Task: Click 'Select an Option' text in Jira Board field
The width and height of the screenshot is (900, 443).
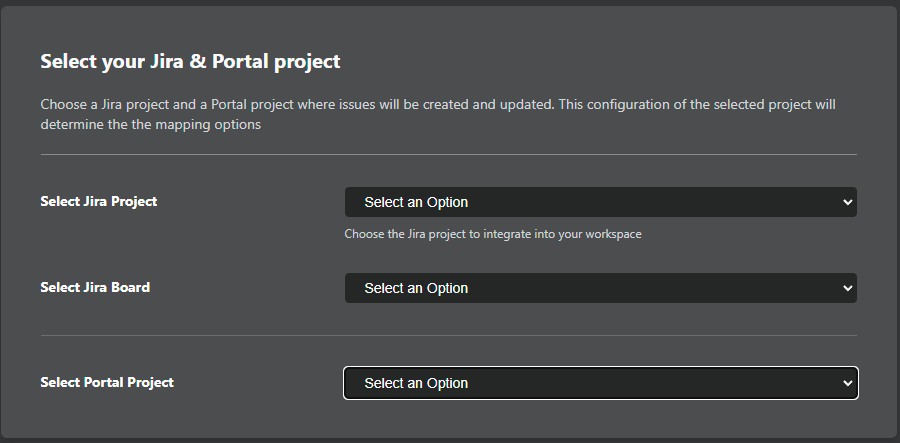Action: click(416, 288)
